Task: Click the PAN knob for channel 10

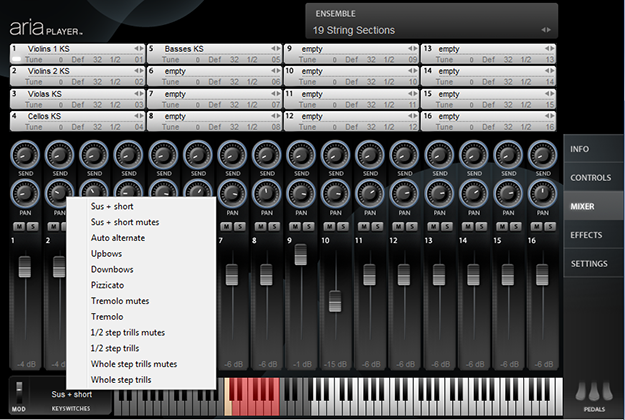Action: 335,194
